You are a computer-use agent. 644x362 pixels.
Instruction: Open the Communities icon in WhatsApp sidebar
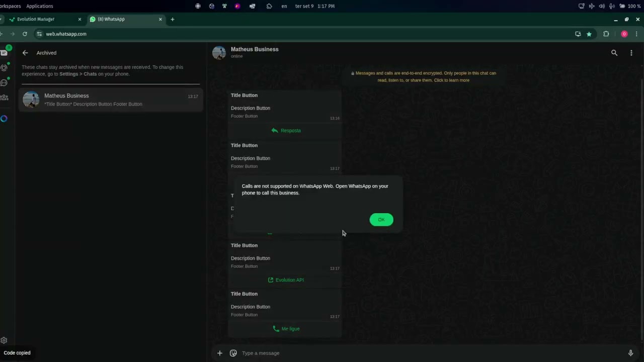pyautogui.click(x=4, y=98)
